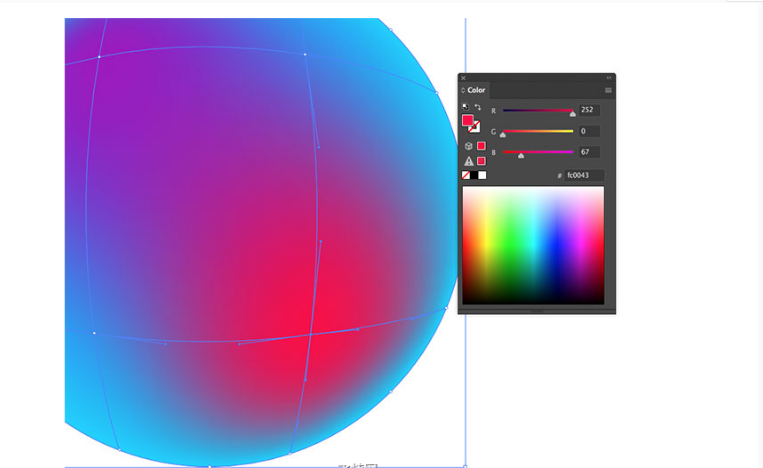Viewport: 763px width, 468px height.
Task: Collapse the Color panel with double-arrow icon
Action: coord(609,78)
